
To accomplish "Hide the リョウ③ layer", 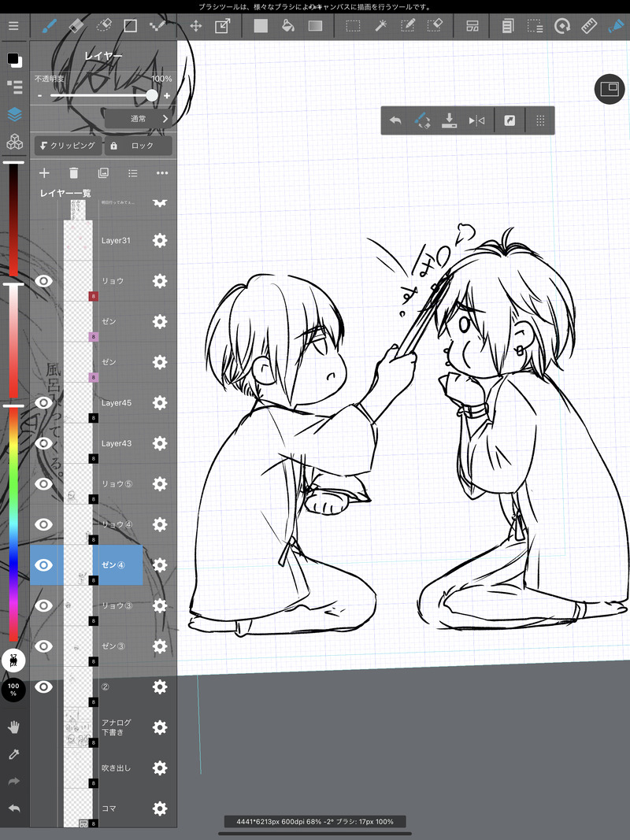I will (x=43, y=605).
